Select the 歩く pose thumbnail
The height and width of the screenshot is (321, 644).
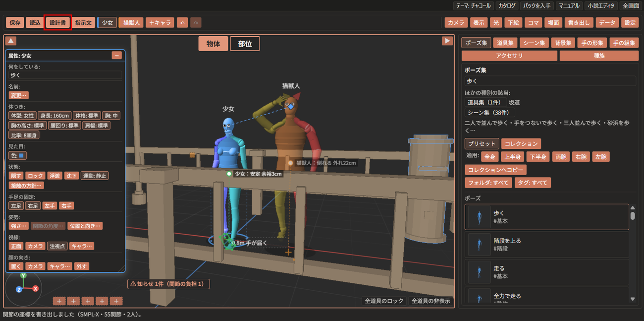(x=479, y=217)
